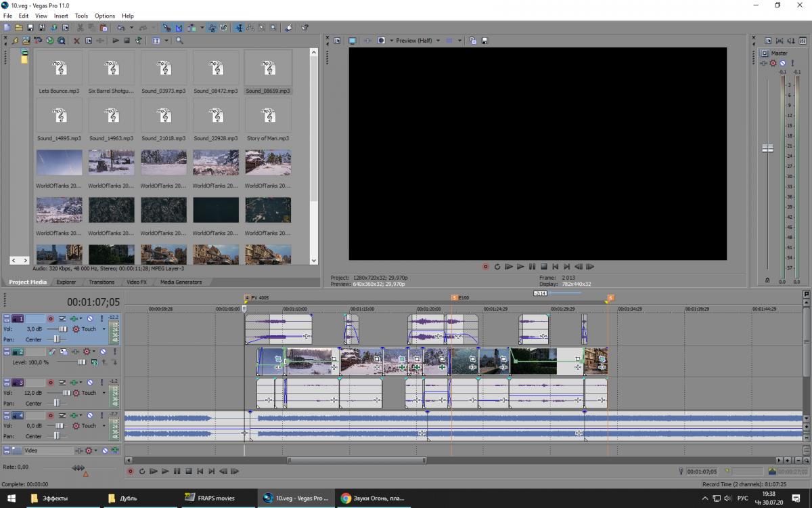812x508 pixels.
Task: Click Stop on the timeline transport bar
Action: pos(189,471)
